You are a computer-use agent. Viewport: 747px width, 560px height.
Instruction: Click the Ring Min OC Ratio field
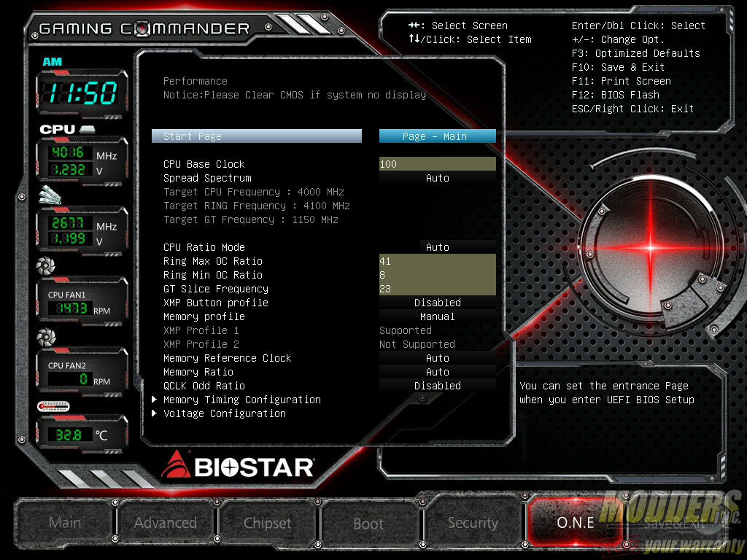tap(438, 275)
